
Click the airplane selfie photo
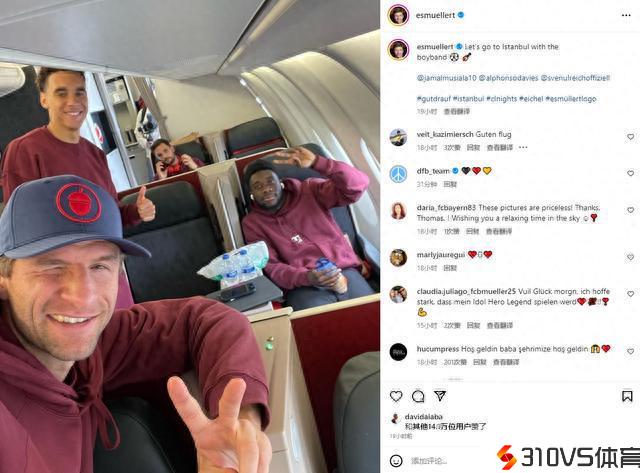190,237
